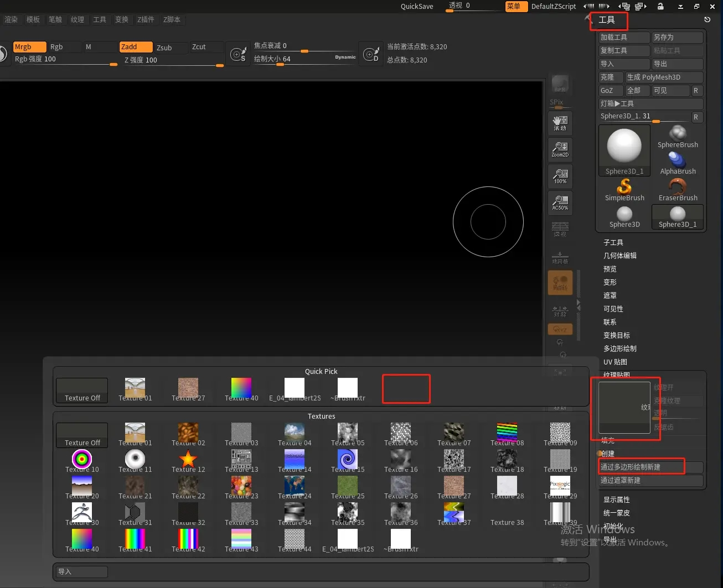Activate the Zoom2D icon

(x=560, y=149)
